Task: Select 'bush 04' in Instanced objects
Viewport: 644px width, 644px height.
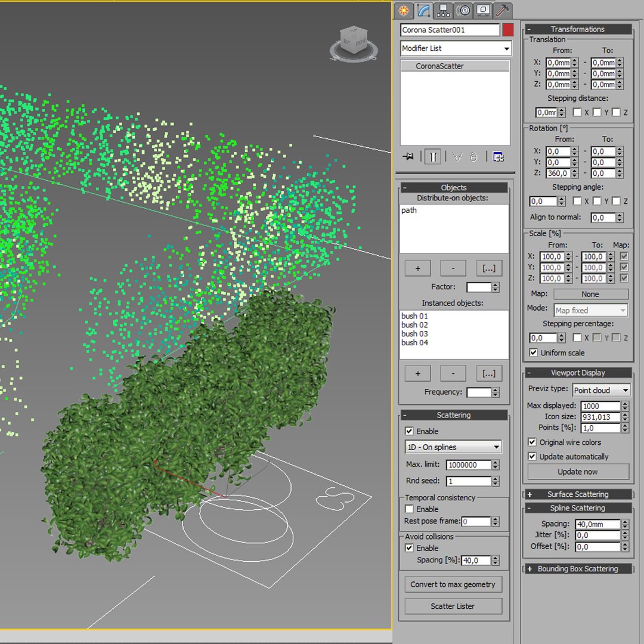Action: (x=414, y=342)
